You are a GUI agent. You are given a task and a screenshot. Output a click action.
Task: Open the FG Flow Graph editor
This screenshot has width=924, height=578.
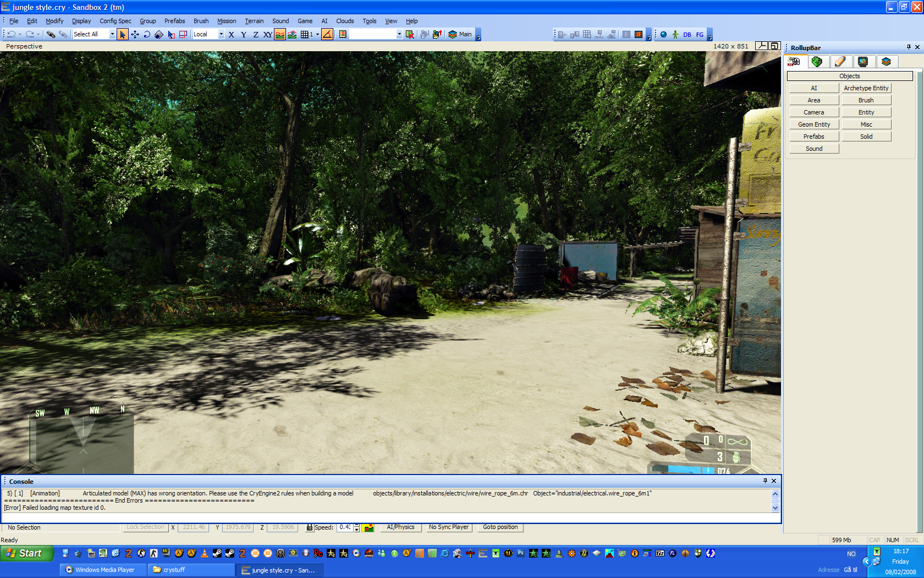[700, 34]
